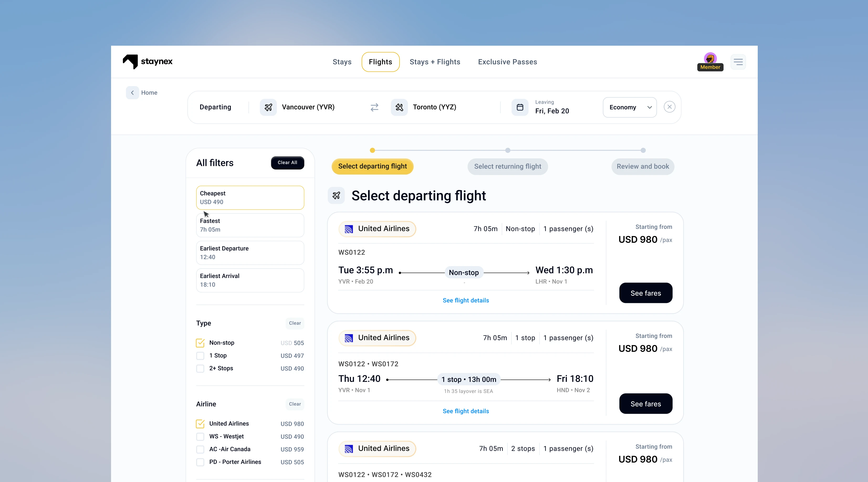The height and width of the screenshot is (482, 868).
Task: Click the Tue 3:55 p.m departure time
Action: click(x=365, y=270)
